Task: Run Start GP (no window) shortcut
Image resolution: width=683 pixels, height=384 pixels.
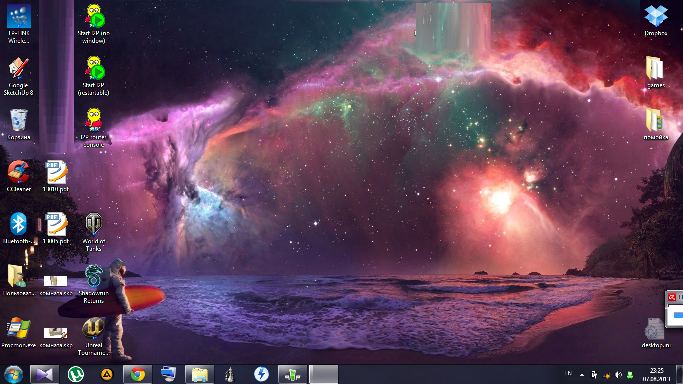Action: click(93, 24)
